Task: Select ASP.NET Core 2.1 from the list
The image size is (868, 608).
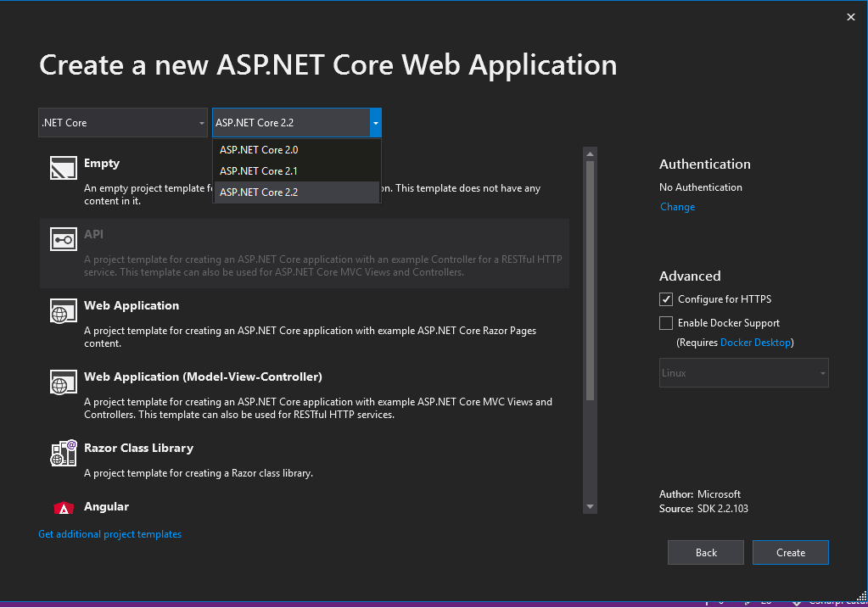Action: point(297,171)
